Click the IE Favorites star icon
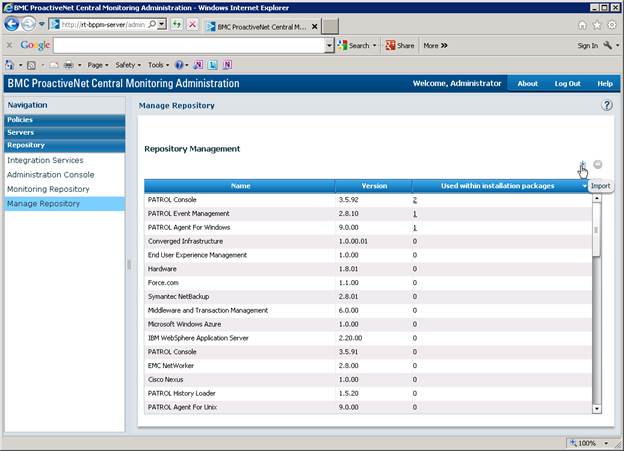 pos(597,24)
